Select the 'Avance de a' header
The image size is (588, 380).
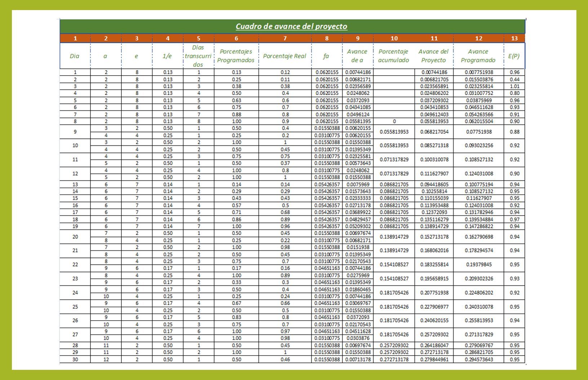coord(357,56)
